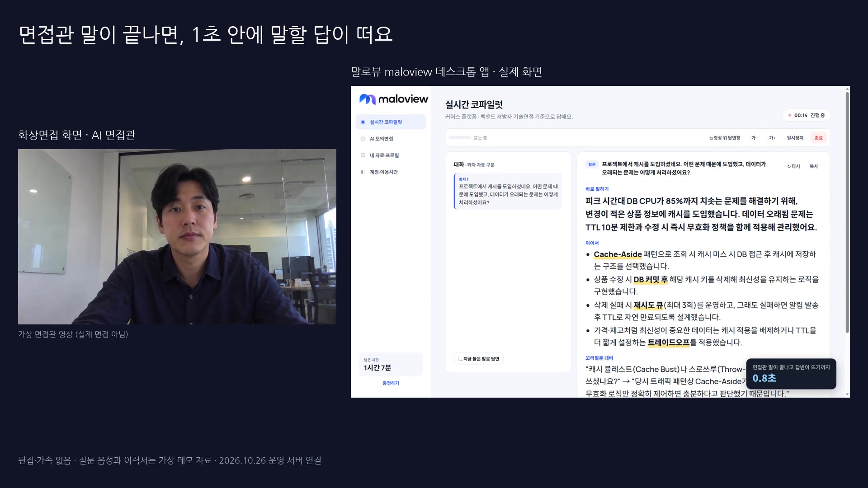Screen dimensions: 868x488
Task: Decrease font size with 가- button
Action: [x=755, y=138]
